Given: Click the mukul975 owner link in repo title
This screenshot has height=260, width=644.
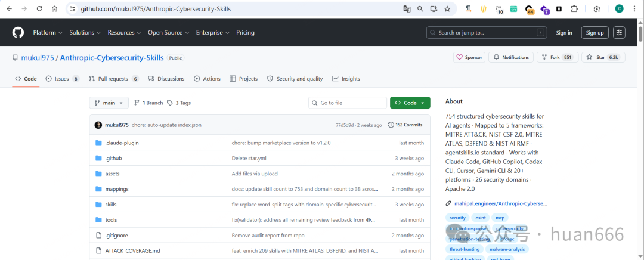Looking at the screenshot, I should click(x=38, y=58).
